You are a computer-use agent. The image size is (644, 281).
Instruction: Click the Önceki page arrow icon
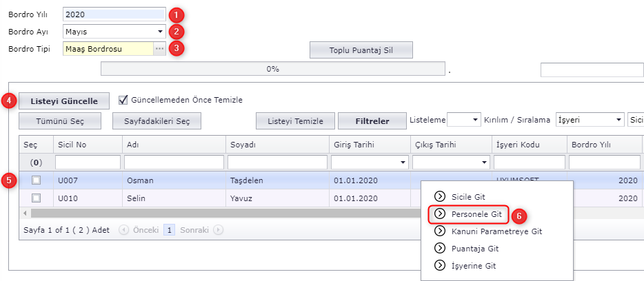point(124,230)
